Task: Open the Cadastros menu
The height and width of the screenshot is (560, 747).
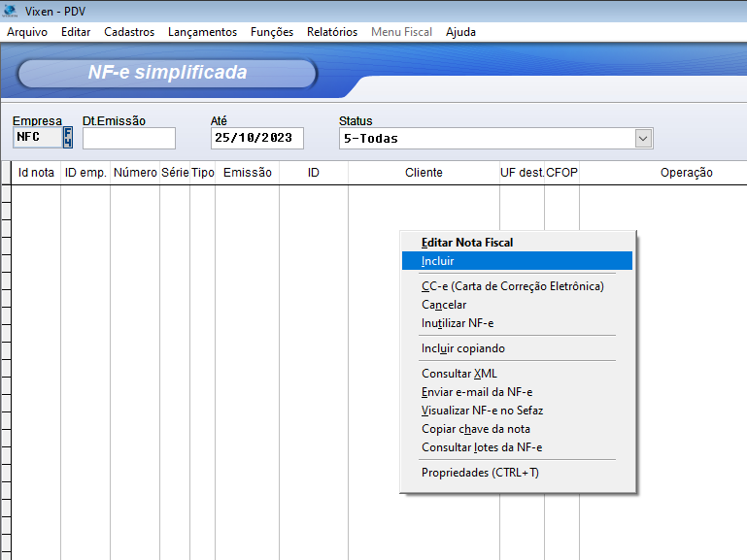Action: pos(129,32)
